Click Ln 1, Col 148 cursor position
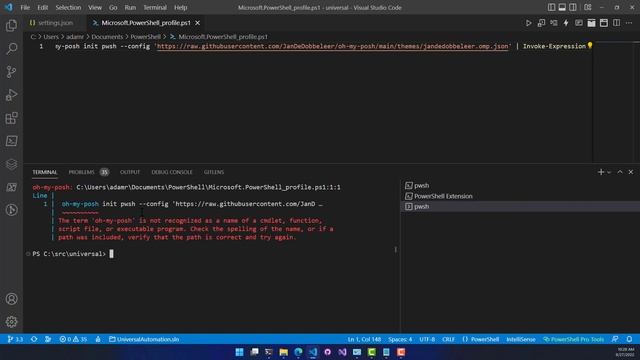The height and width of the screenshot is (360, 640). pos(364,339)
